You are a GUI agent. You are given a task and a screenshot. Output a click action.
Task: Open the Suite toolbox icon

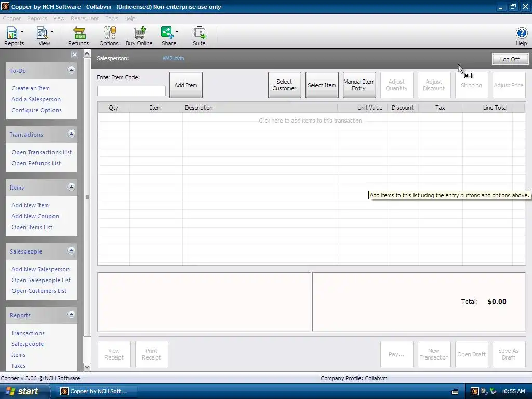[x=199, y=36]
